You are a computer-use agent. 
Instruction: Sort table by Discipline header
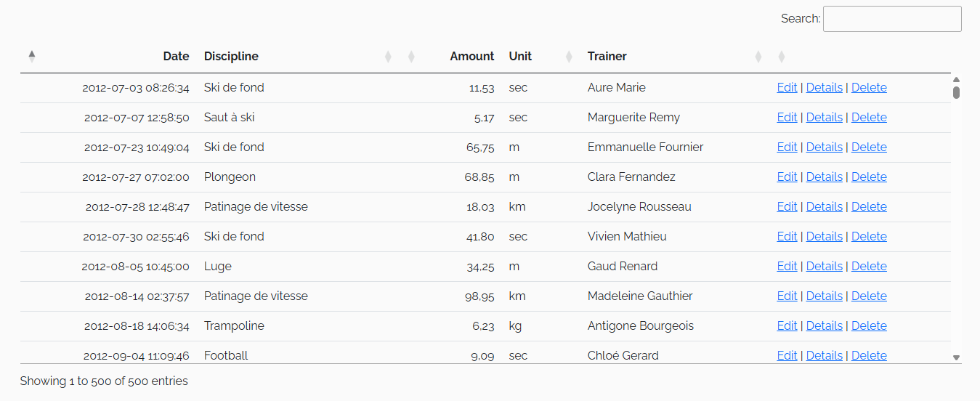tap(231, 56)
